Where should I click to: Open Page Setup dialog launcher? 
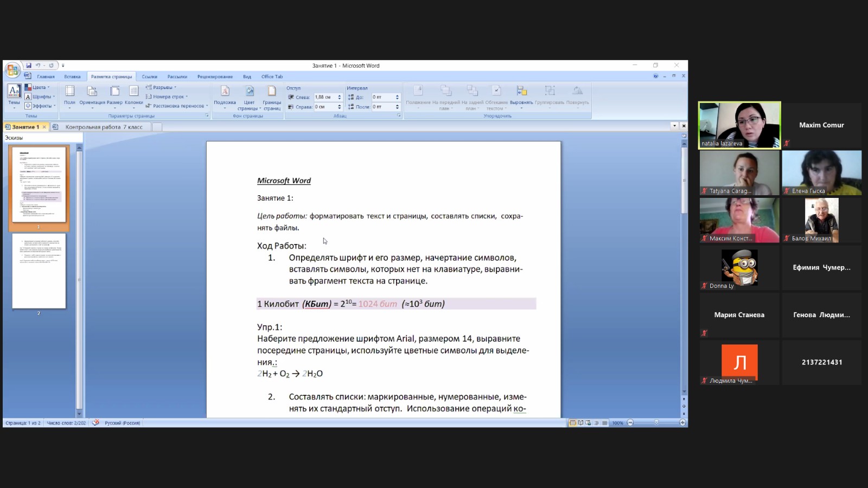point(207,116)
